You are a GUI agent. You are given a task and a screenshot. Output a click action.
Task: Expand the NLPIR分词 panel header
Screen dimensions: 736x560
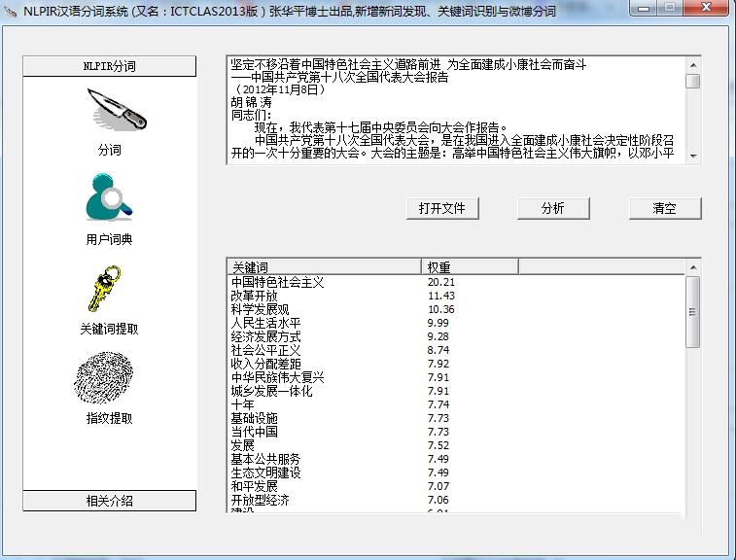(109, 66)
